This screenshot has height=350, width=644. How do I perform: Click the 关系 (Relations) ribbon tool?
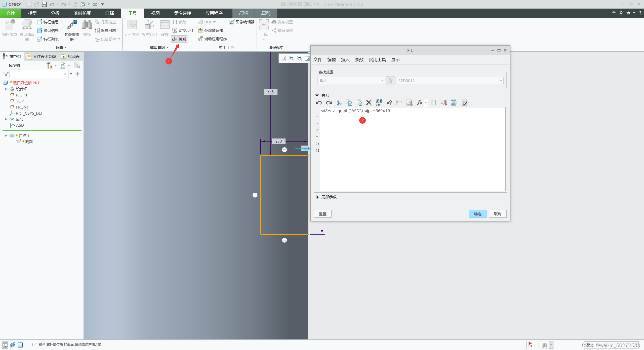[179, 39]
